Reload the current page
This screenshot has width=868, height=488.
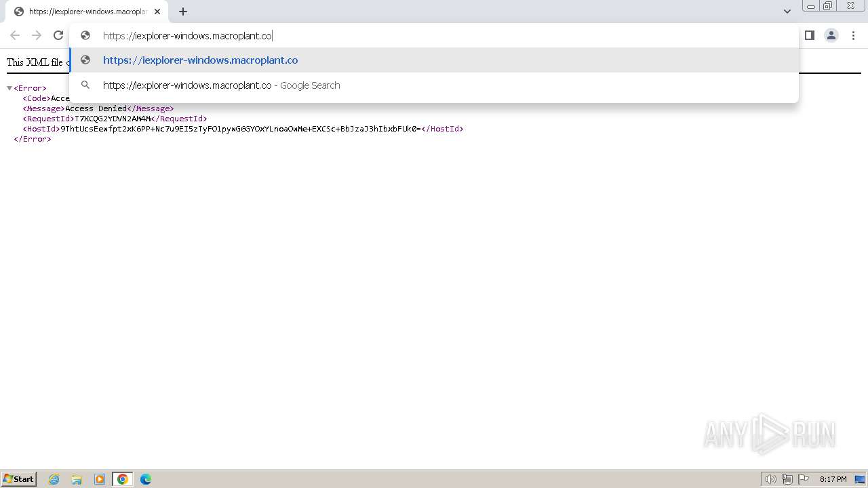(x=58, y=35)
